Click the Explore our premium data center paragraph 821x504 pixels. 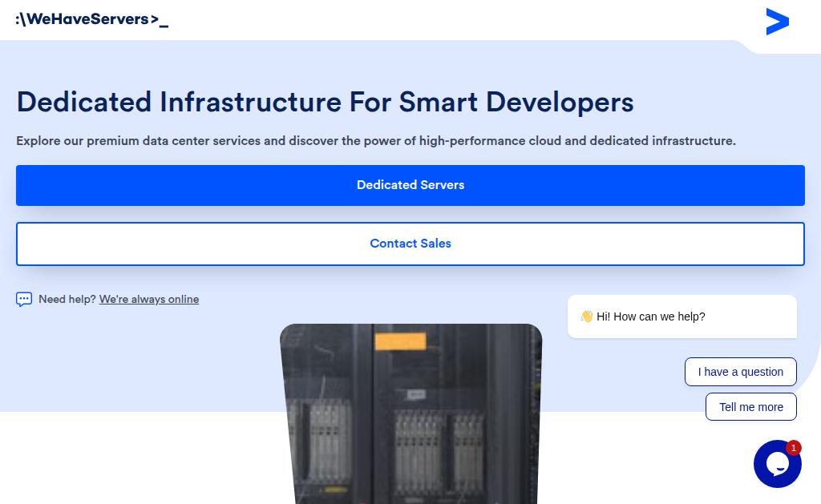tap(376, 141)
